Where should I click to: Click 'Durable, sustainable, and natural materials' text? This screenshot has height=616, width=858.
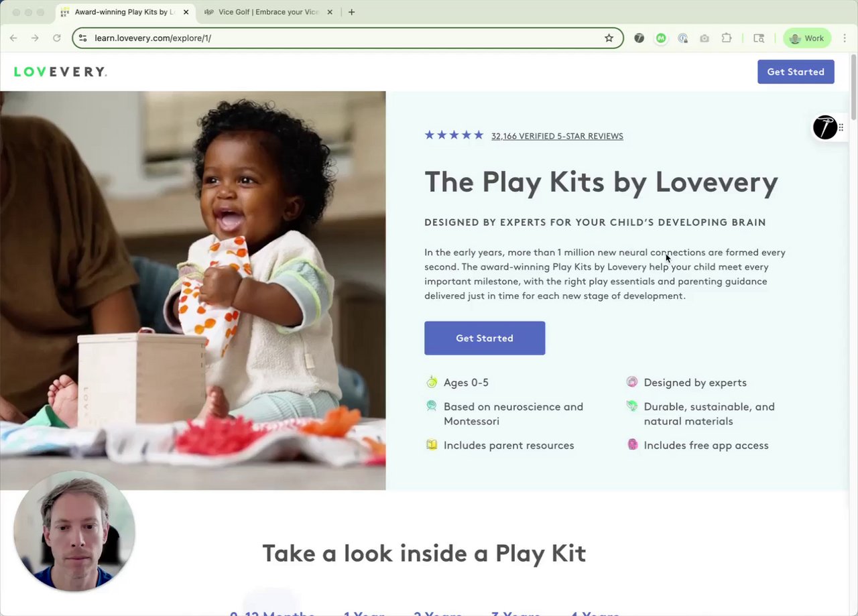click(709, 414)
